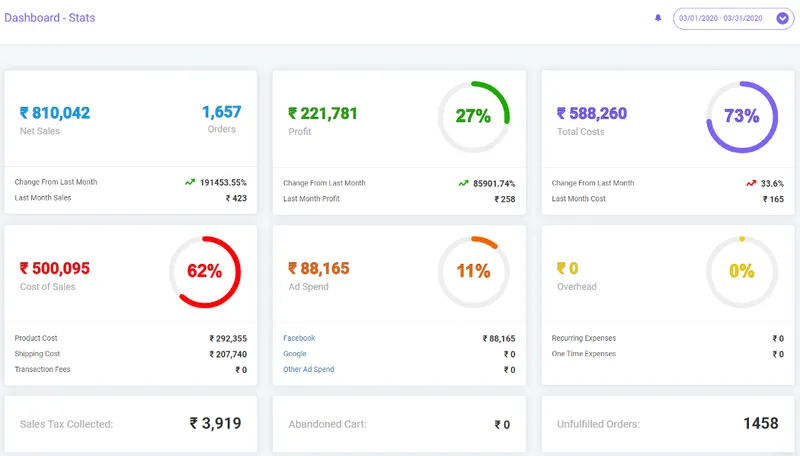800x456 pixels.
Task: Click the Other Ad Spend link
Action: (x=308, y=370)
